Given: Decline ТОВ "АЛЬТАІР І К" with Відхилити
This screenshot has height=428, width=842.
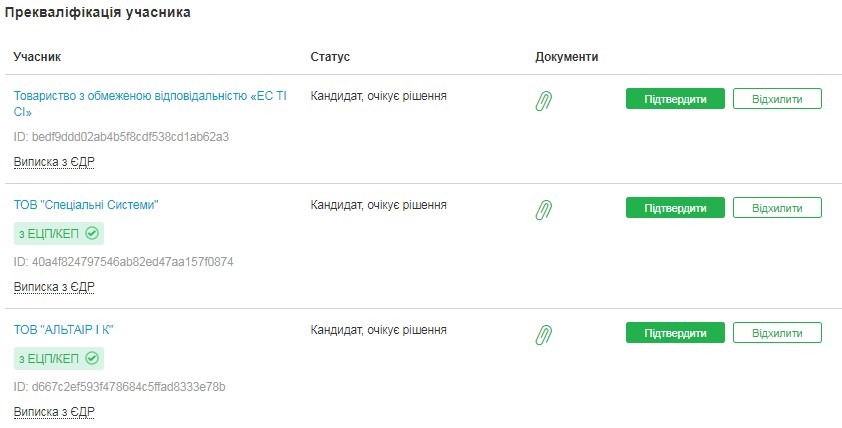Looking at the screenshot, I should tap(777, 332).
